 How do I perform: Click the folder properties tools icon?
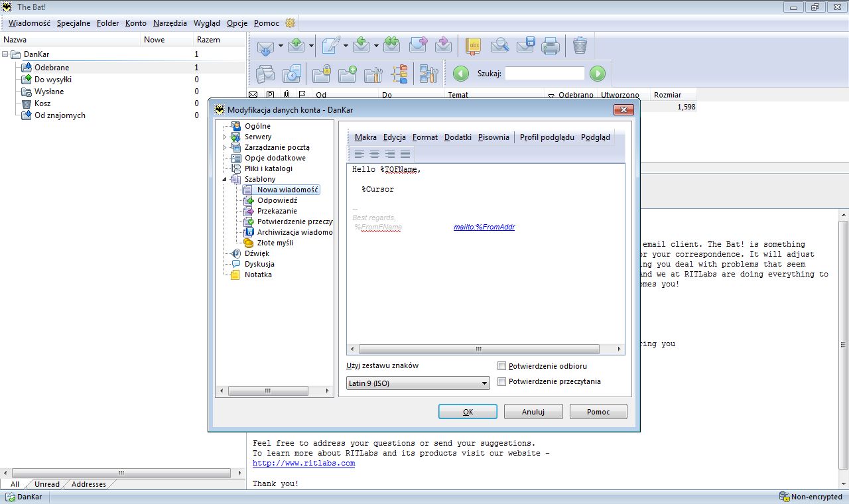(374, 73)
